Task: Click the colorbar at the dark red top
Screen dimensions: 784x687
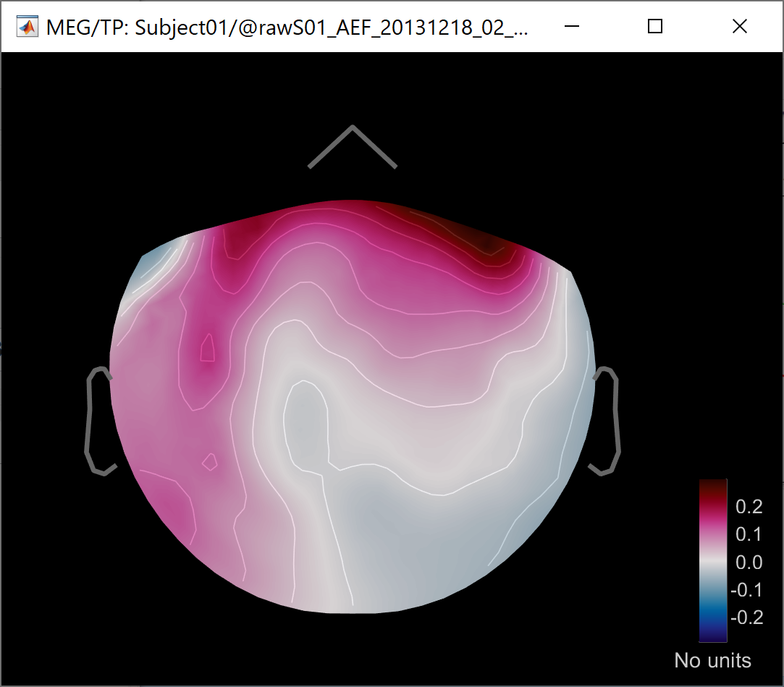Action: [x=712, y=486]
